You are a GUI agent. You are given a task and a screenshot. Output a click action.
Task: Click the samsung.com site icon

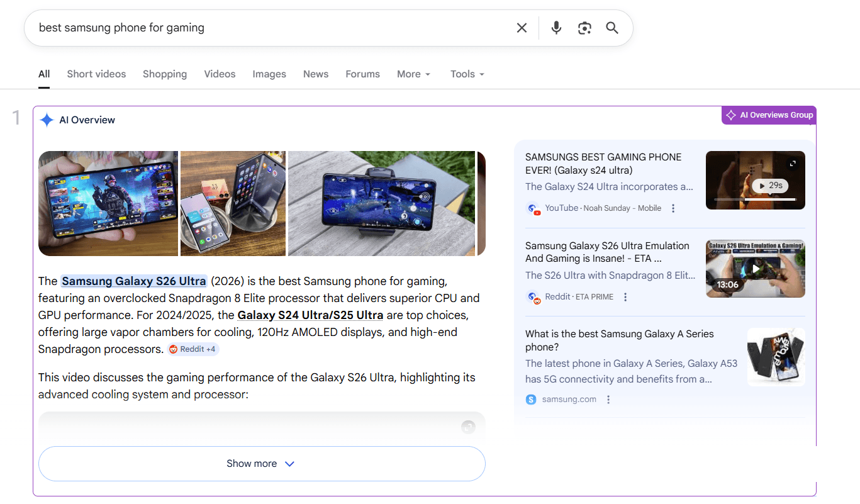(x=530, y=399)
